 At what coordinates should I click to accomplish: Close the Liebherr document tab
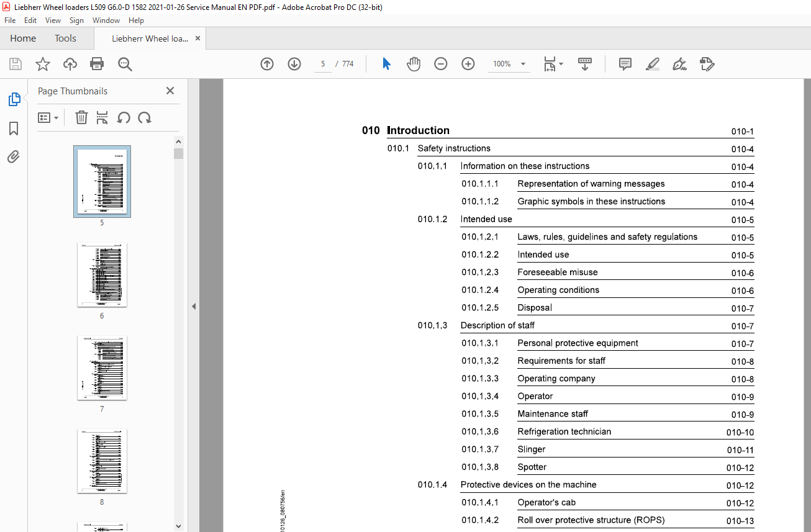coord(197,38)
